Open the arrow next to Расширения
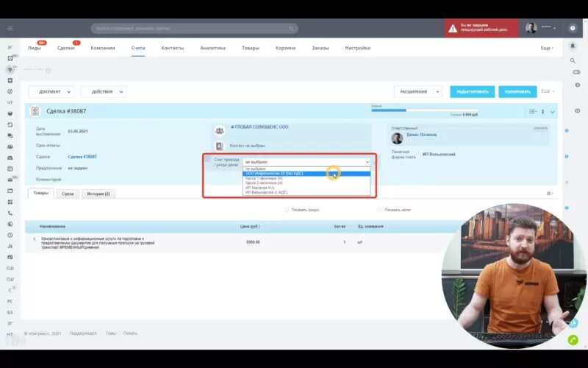 point(437,91)
